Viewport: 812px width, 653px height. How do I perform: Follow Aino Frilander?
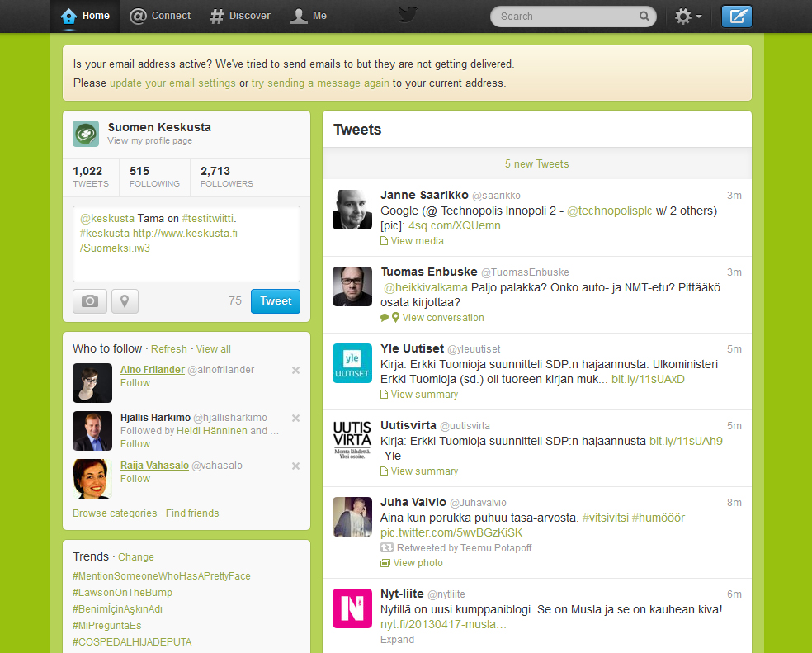pyautogui.click(x=135, y=383)
